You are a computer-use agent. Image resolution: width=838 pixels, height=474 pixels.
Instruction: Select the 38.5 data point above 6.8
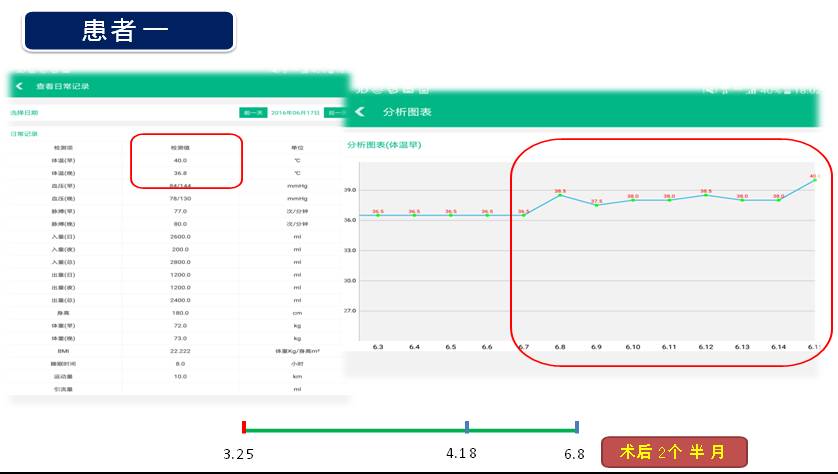(x=560, y=195)
